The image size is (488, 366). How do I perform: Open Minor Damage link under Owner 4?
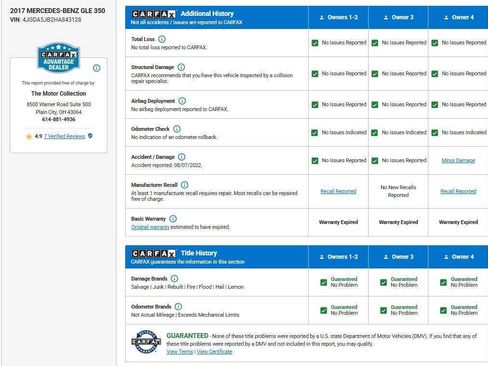[458, 161]
